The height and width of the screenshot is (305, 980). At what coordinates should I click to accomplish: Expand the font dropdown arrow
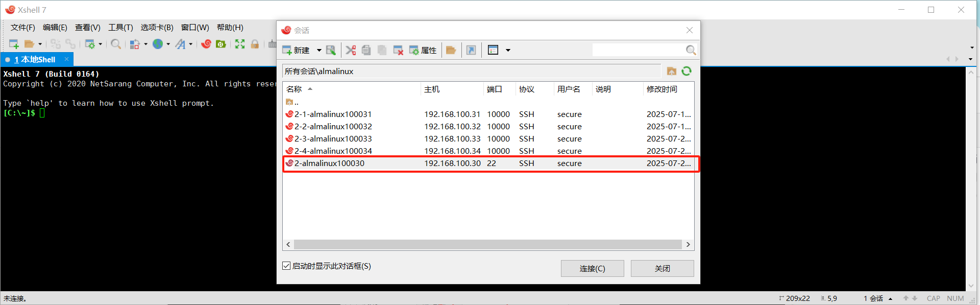(x=191, y=44)
